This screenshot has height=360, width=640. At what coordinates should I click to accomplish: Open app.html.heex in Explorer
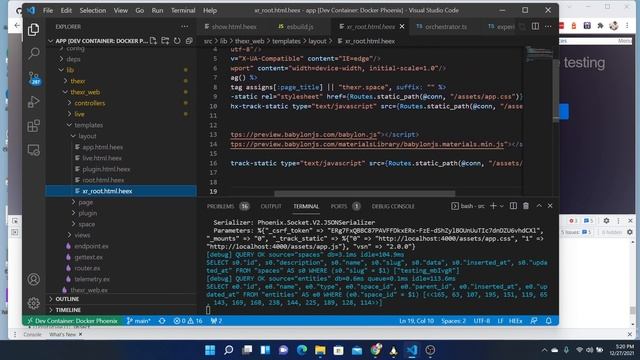pos(102,147)
